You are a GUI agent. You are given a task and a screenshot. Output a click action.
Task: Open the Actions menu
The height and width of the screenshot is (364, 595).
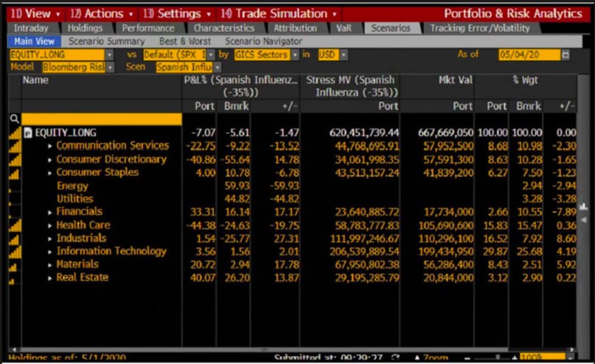[x=101, y=14]
